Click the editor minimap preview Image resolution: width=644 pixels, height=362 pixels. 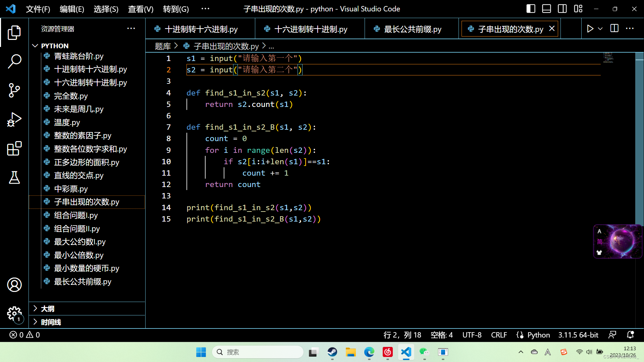pos(608,58)
